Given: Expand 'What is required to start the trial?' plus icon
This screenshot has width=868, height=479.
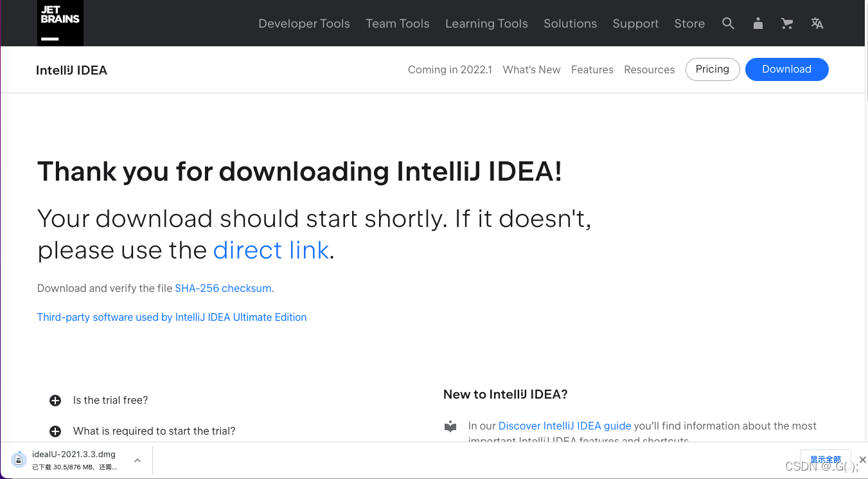Looking at the screenshot, I should click(x=55, y=431).
